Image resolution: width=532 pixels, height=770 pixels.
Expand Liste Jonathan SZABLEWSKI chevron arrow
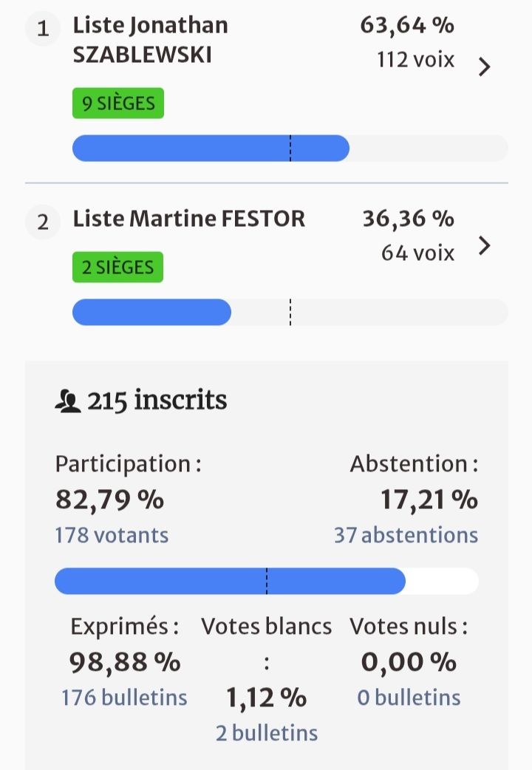[x=485, y=67]
